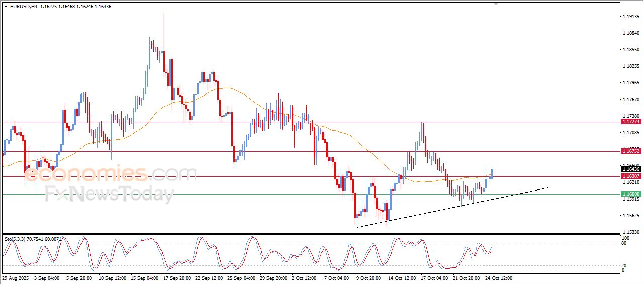Select the 1.17274 red price label
This screenshot has width=644, height=285.
point(630,122)
